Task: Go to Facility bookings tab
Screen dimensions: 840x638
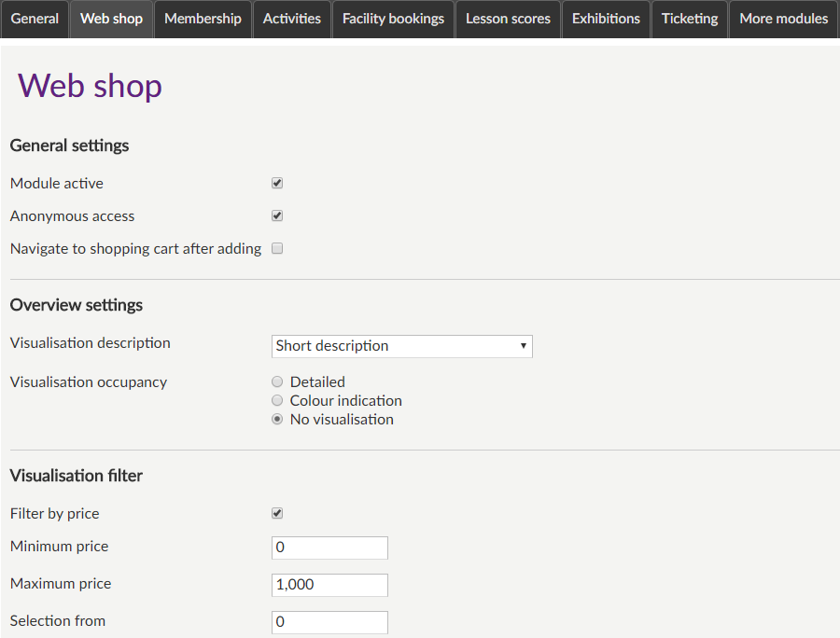Action: point(393,19)
